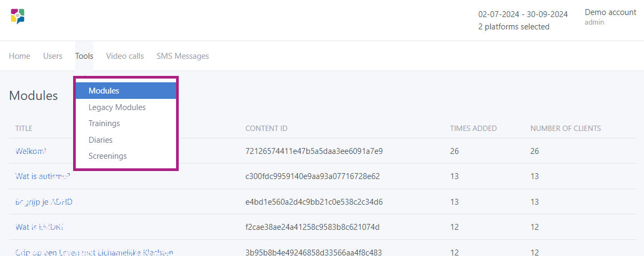This screenshot has width=644, height=256.
Task: Open 'Begrijp je ADHD' module link
Action: (x=44, y=202)
